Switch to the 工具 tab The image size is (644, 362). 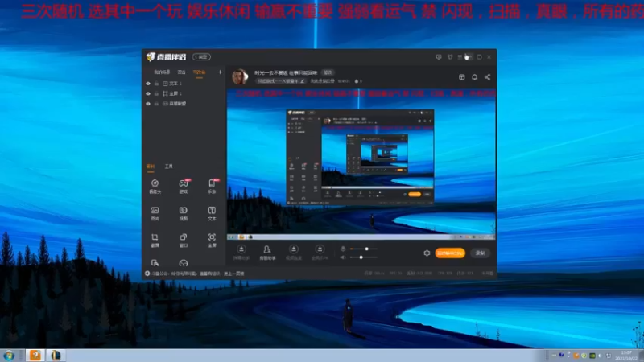(169, 167)
